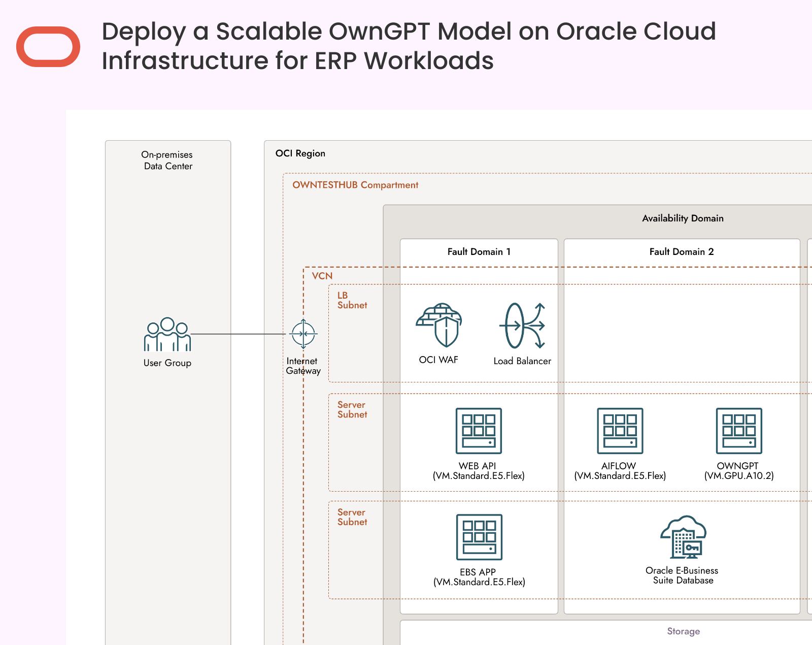Screen dimensions: 812x645
Task: Select the WEB API server icon
Action: (x=479, y=431)
